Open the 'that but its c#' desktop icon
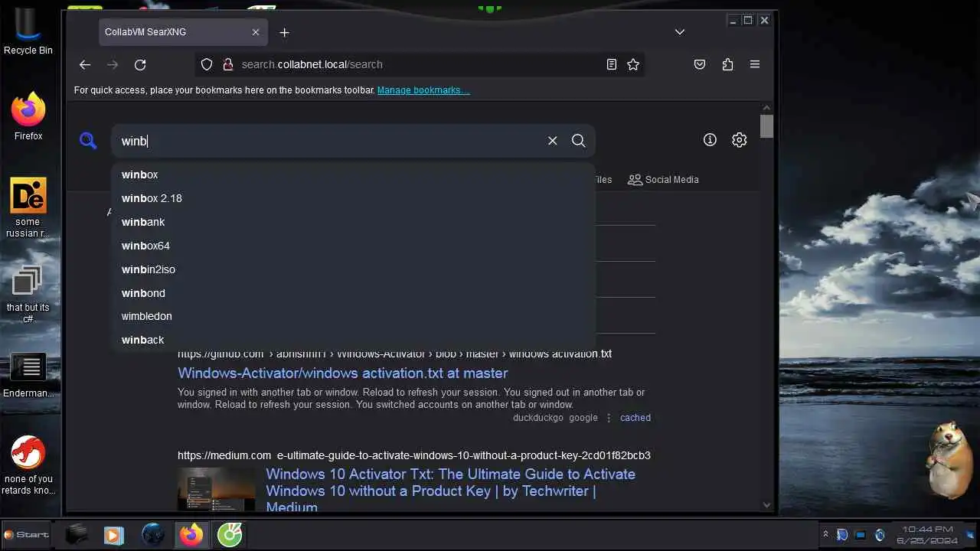The height and width of the screenshot is (551, 980). pyautogui.click(x=28, y=294)
